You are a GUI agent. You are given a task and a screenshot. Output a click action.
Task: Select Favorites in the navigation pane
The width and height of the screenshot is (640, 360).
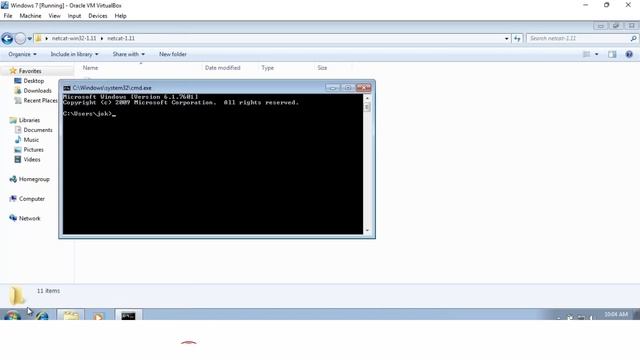30,71
